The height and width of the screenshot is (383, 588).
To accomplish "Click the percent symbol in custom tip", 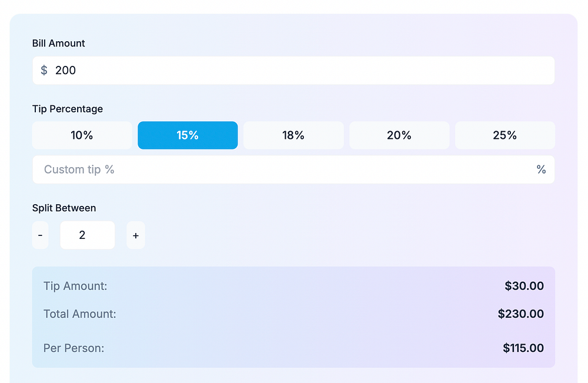I will (541, 169).
